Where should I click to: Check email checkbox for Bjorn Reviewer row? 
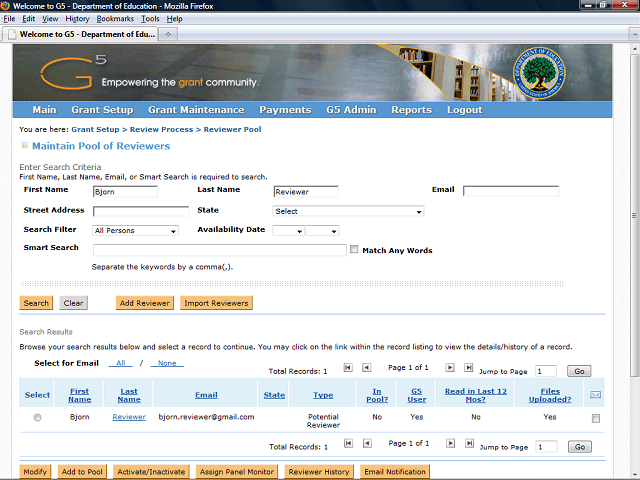596,418
